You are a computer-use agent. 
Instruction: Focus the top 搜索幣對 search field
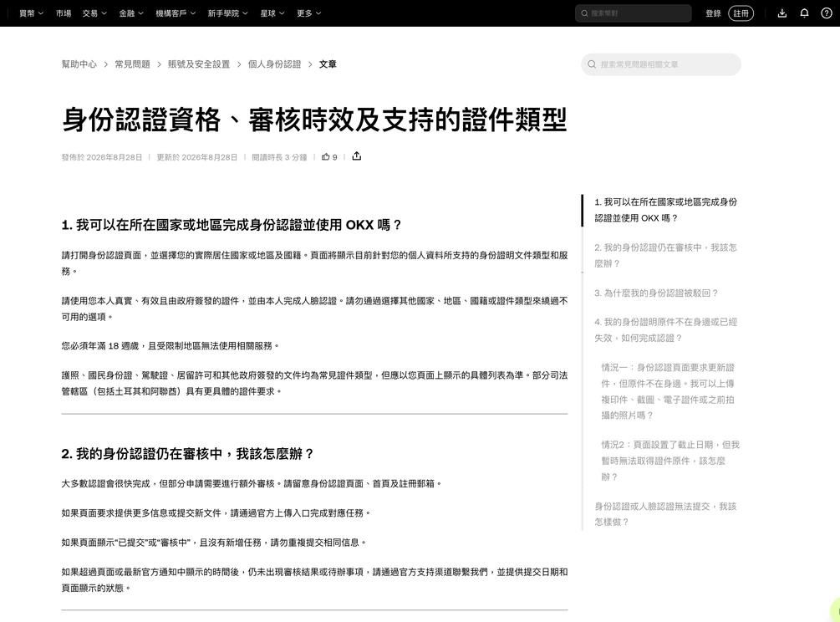[x=634, y=13]
